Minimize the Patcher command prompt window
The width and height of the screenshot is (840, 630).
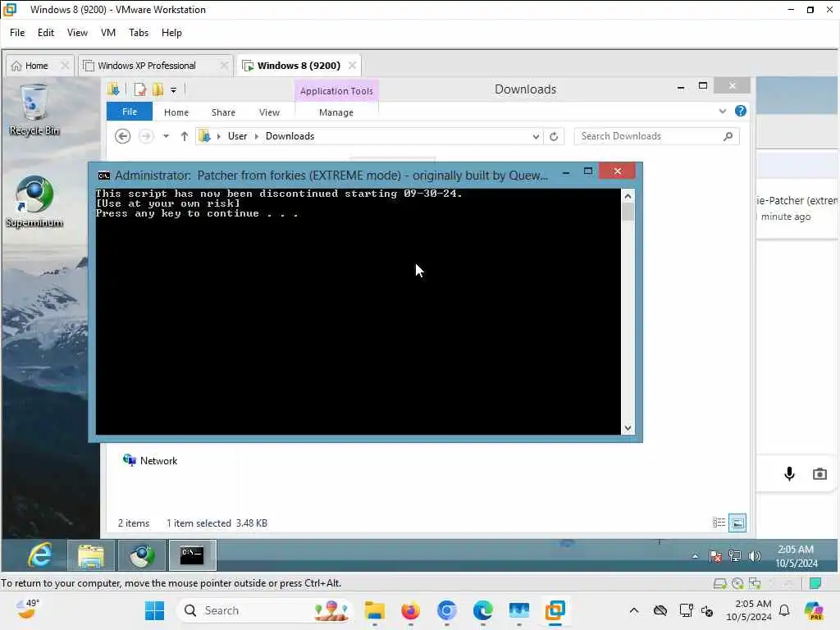coord(566,172)
